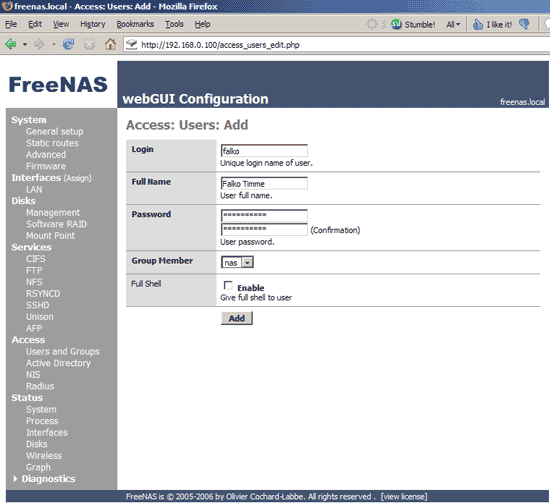
Task: Open Firmware link
Action: [x=46, y=166]
